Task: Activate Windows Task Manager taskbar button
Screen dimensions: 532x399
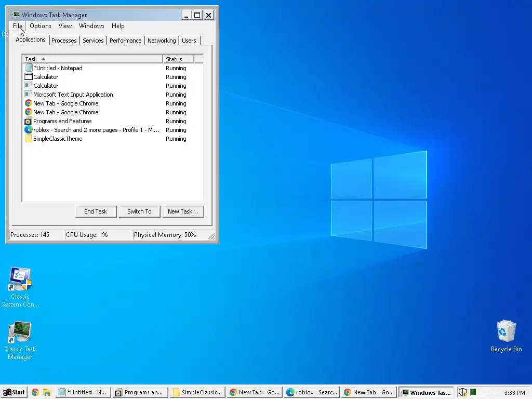Action: [x=426, y=392]
